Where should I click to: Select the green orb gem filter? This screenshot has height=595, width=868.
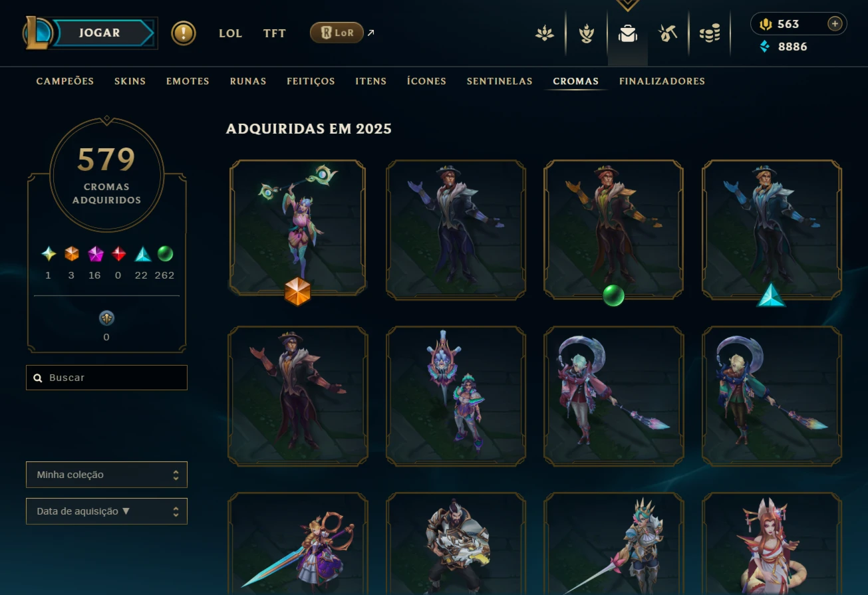tap(165, 254)
